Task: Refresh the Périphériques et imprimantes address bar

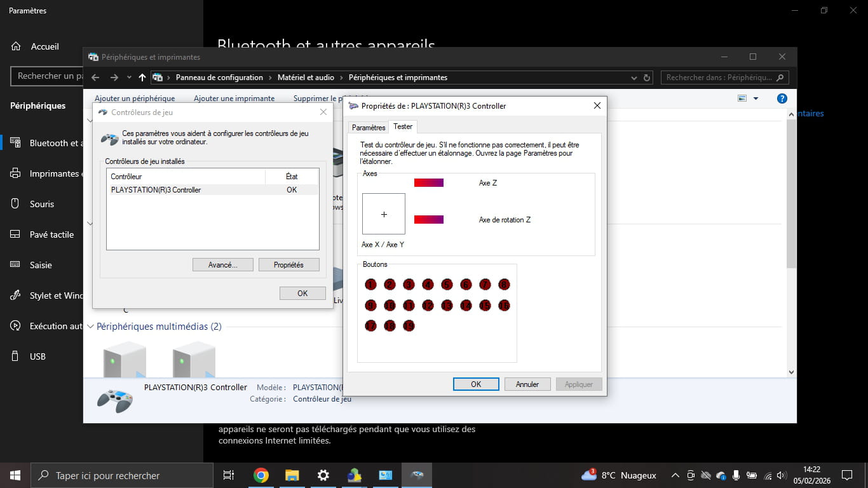Action: coord(647,78)
